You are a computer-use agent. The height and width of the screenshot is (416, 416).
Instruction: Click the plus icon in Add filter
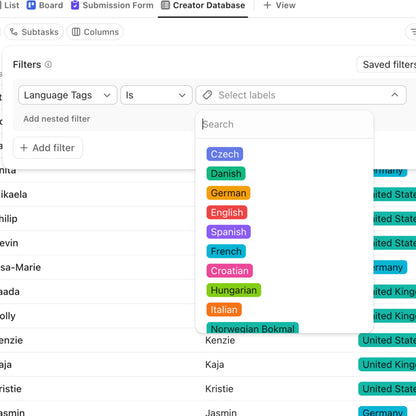24,148
